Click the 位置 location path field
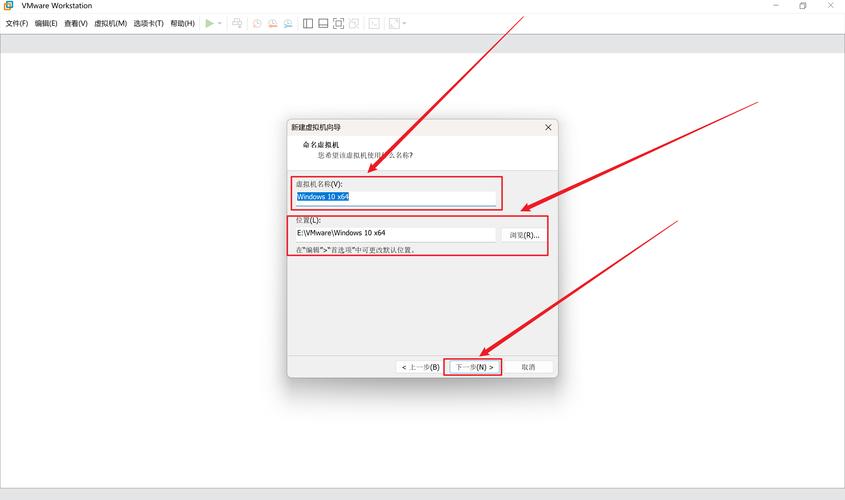Screen dimensions: 845x500 [x=395, y=234]
